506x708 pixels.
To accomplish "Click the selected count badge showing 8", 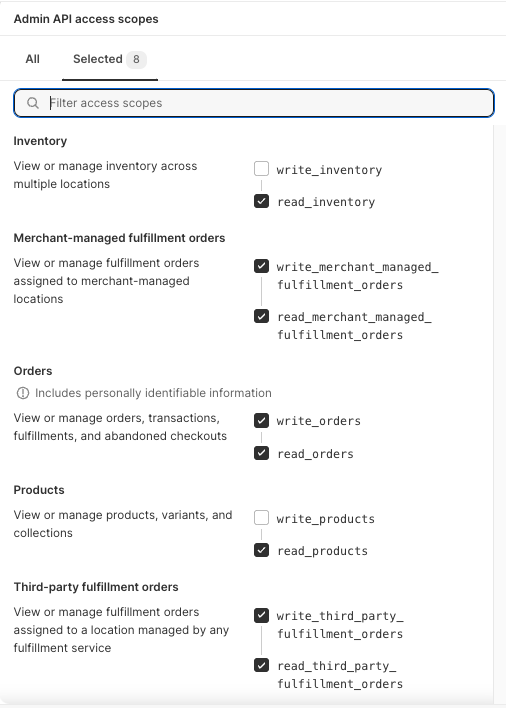I will [x=136, y=59].
